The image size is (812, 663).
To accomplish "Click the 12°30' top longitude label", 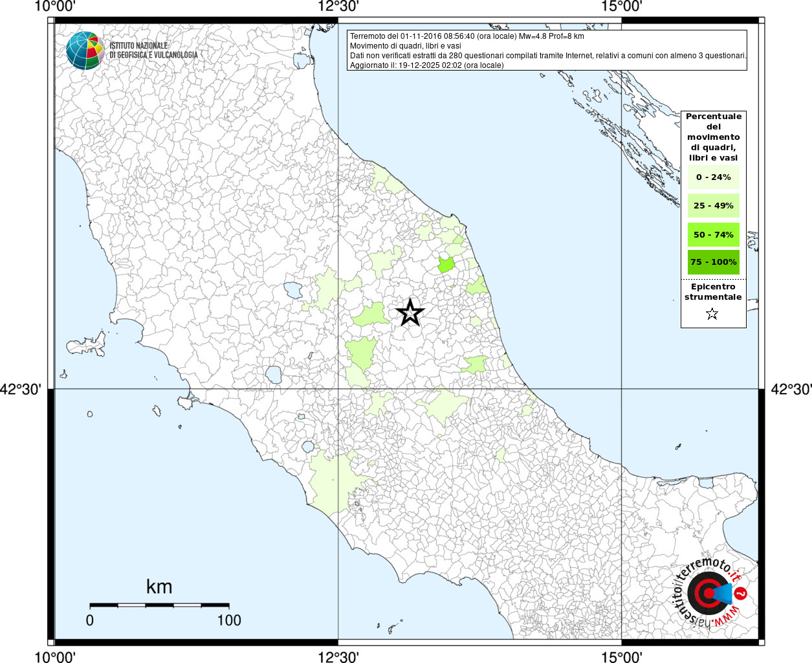I will [338, 7].
